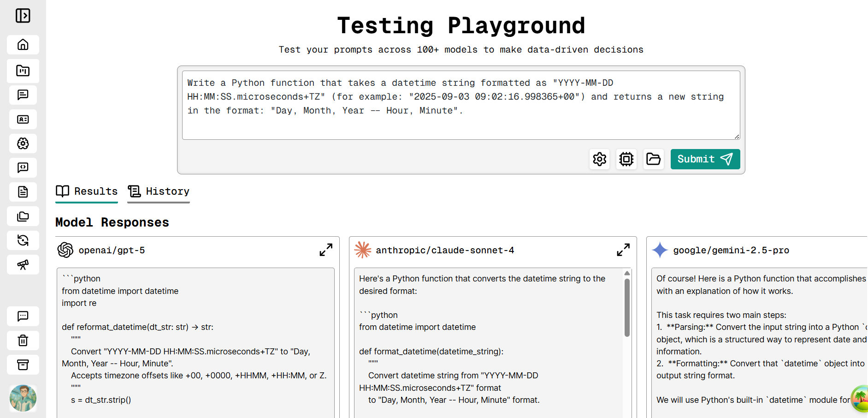868x418 pixels.
Task: Expand the sidebar panel toggle
Action: pos(23,16)
